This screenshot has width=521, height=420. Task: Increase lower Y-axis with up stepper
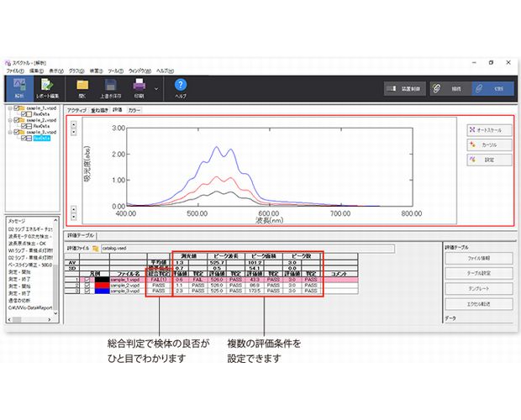pos(74,209)
